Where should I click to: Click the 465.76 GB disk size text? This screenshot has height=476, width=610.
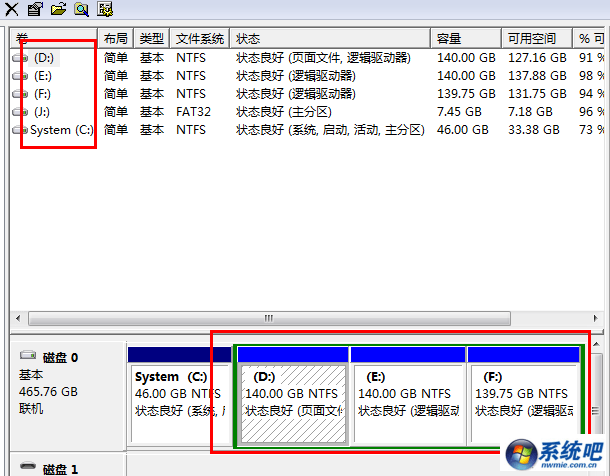(x=48, y=392)
